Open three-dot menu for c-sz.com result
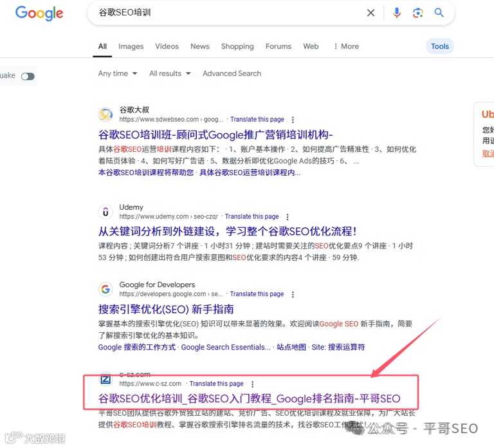Image resolution: width=494 pixels, height=448 pixels. click(252, 384)
